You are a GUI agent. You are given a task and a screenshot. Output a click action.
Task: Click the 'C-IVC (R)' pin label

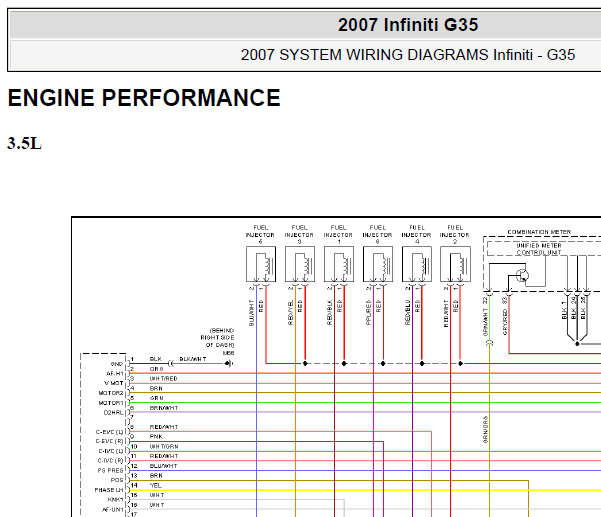(x=111, y=460)
